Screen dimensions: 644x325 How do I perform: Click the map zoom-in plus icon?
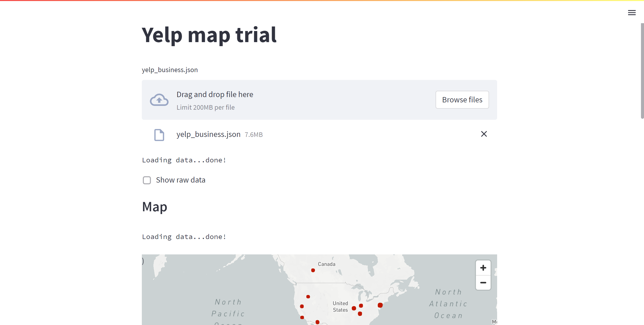[483, 268]
